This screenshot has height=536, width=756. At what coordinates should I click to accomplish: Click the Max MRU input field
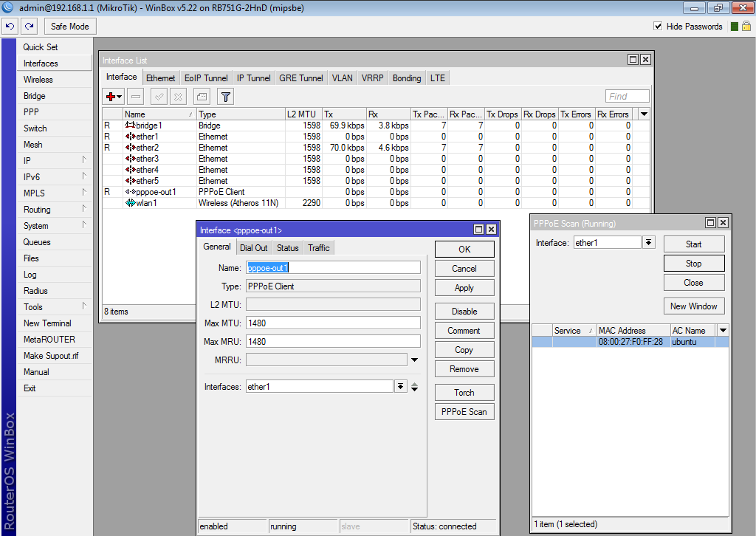[333, 341]
